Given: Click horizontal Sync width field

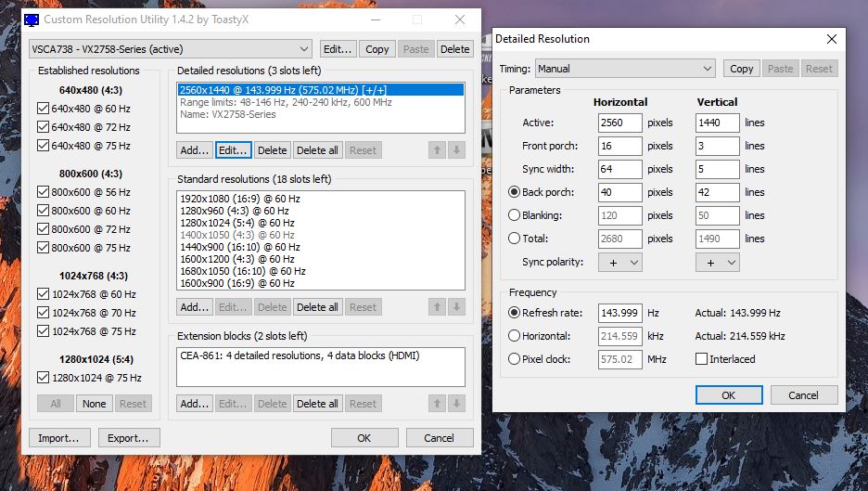Looking at the screenshot, I should point(620,169).
